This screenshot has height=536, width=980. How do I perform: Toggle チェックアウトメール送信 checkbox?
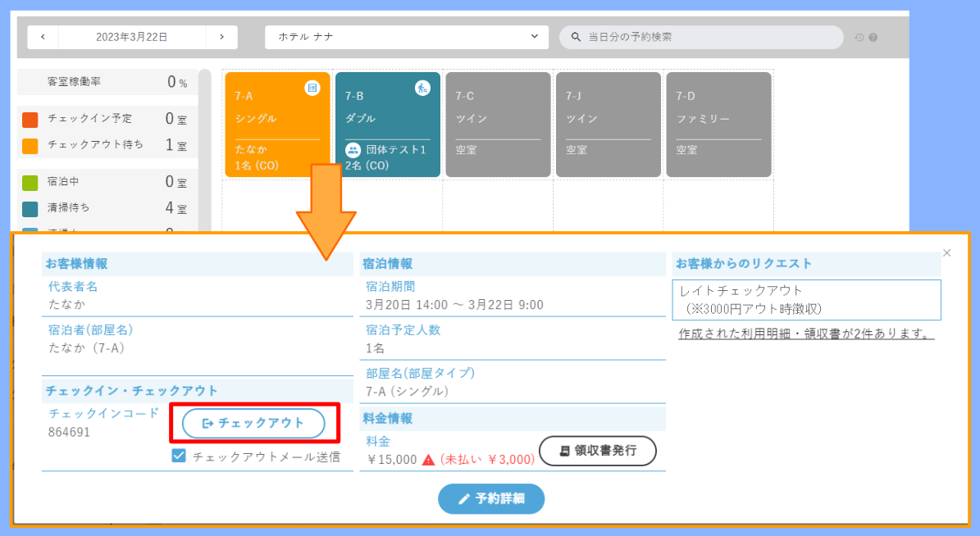[179, 457]
